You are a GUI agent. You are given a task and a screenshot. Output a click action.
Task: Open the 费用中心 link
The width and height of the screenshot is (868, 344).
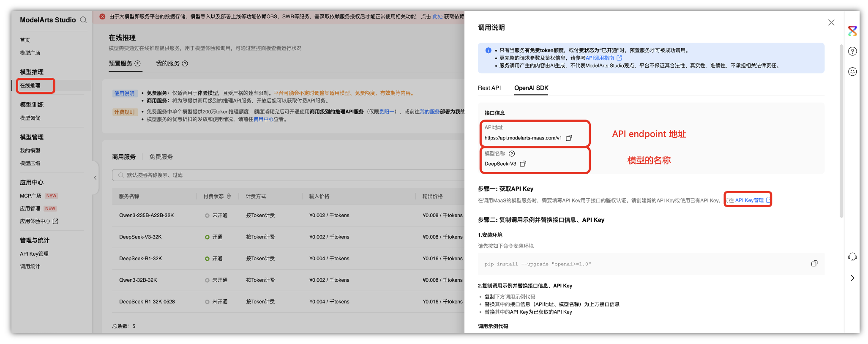pos(263,119)
